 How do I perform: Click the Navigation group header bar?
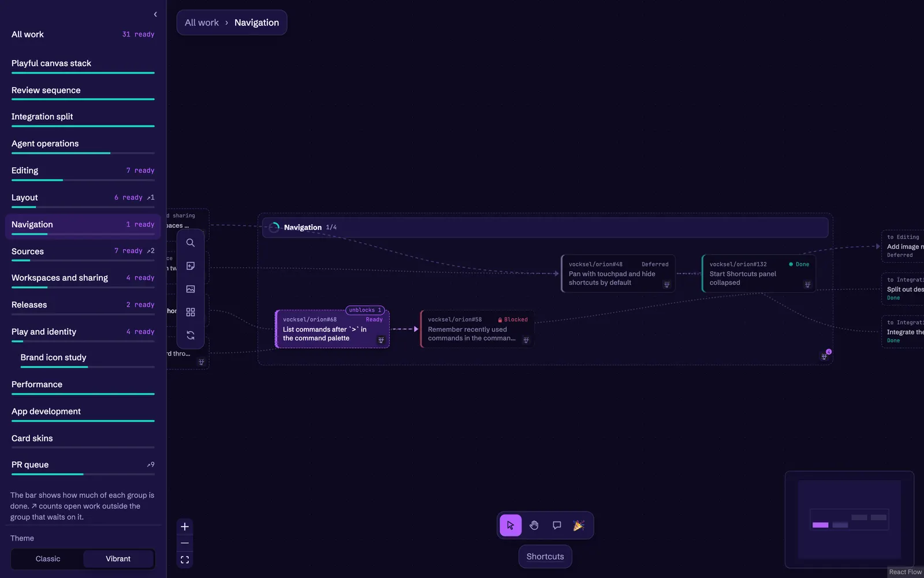[x=545, y=227]
